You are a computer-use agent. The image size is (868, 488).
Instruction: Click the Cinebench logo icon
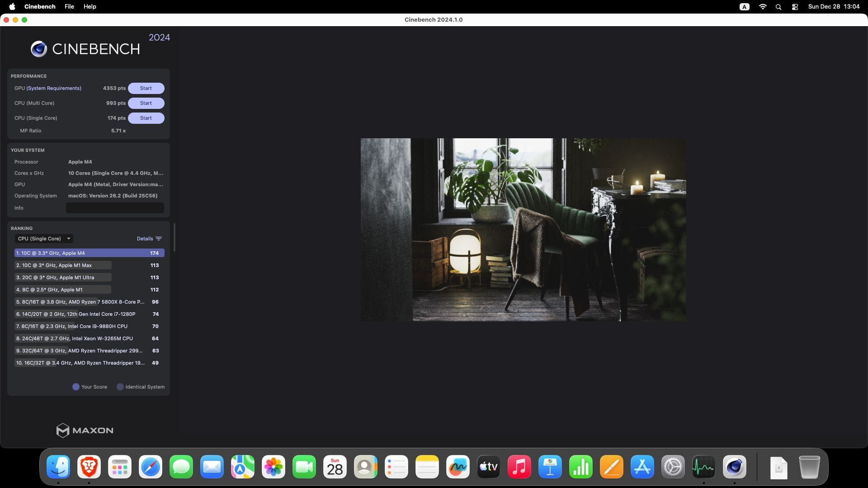pos(39,49)
